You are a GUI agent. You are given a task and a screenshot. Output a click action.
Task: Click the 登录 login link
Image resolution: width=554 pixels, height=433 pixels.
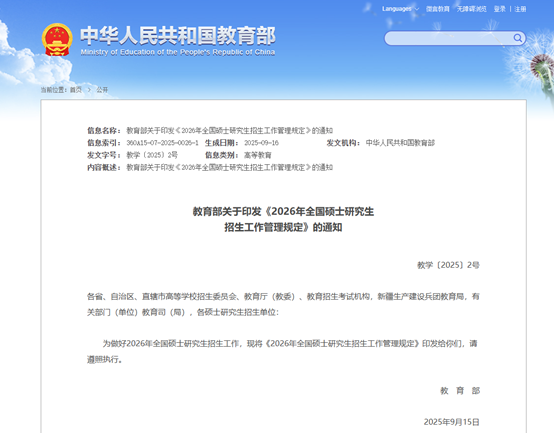500,9
